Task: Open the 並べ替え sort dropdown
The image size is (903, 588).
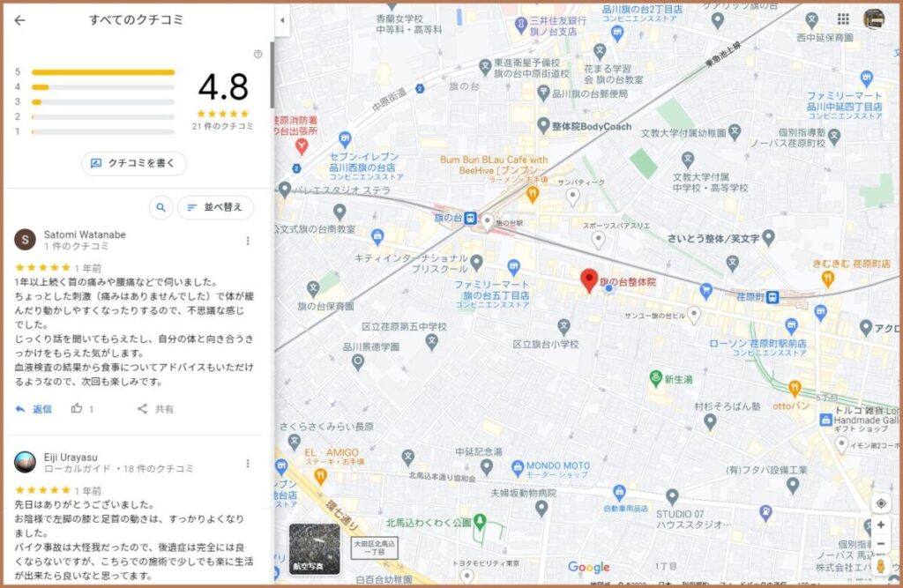Action: [x=216, y=208]
